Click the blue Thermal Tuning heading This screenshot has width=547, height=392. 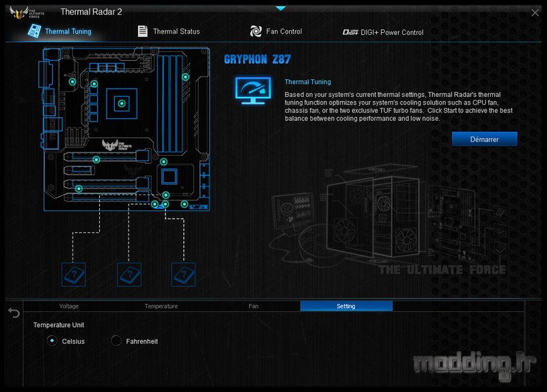[x=308, y=82]
